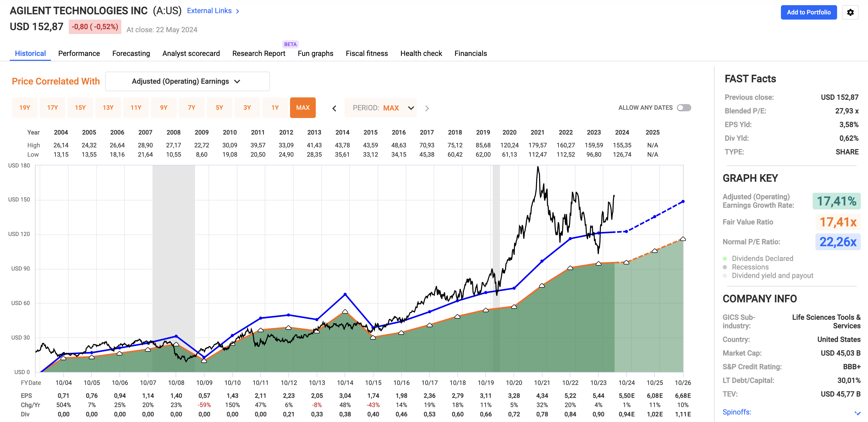
Task: Select the 1Y time range
Action: (275, 107)
